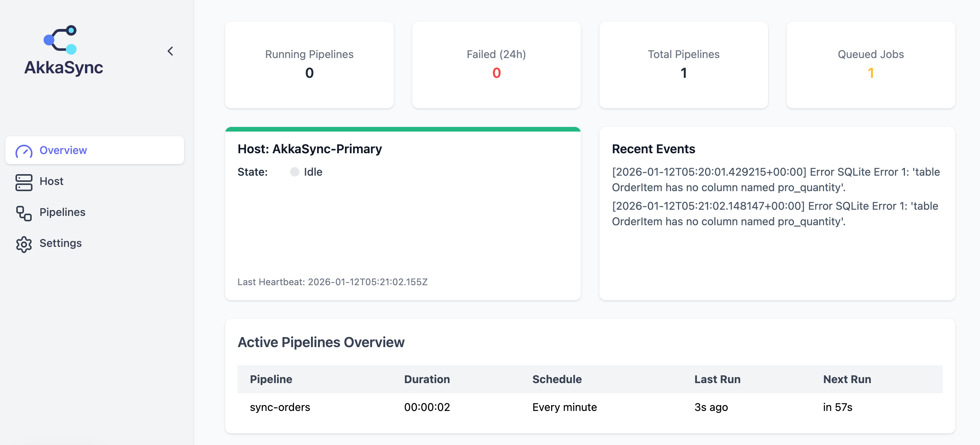Click the first SQLite error event
Screen dimensions: 980x445
pyautogui.click(x=775, y=180)
